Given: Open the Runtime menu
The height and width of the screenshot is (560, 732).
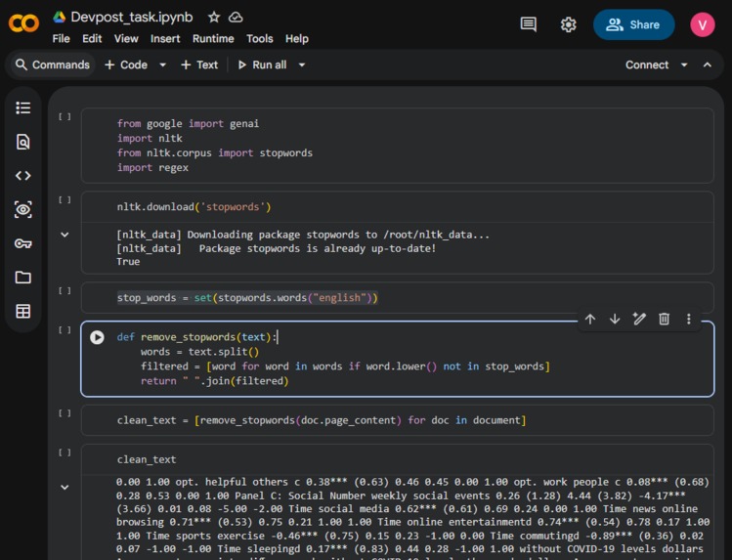Looking at the screenshot, I should click(x=213, y=39).
